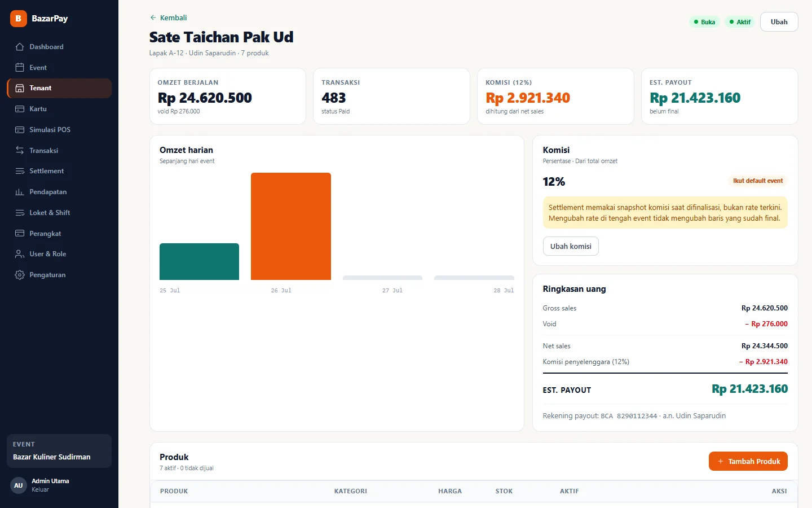
Task: Open the Settlement menu item
Action: [59, 171]
